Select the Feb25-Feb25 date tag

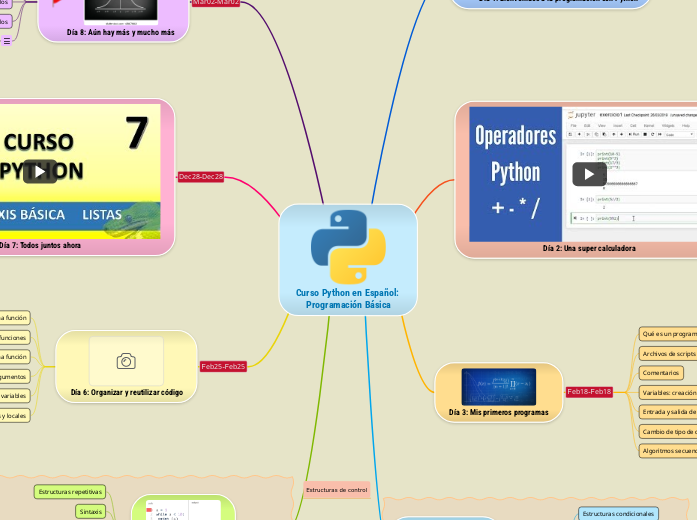click(x=224, y=367)
